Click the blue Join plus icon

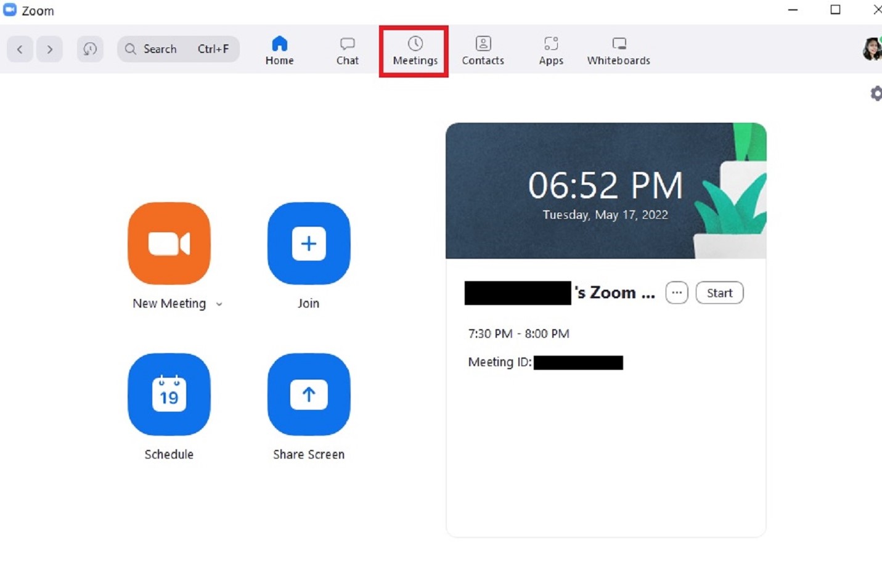309,243
